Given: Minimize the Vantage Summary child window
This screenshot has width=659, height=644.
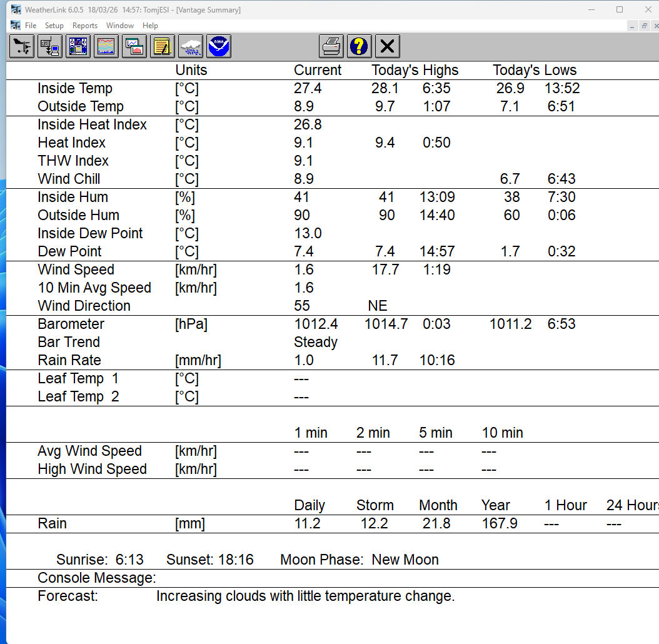Looking at the screenshot, I should point(633,26).
